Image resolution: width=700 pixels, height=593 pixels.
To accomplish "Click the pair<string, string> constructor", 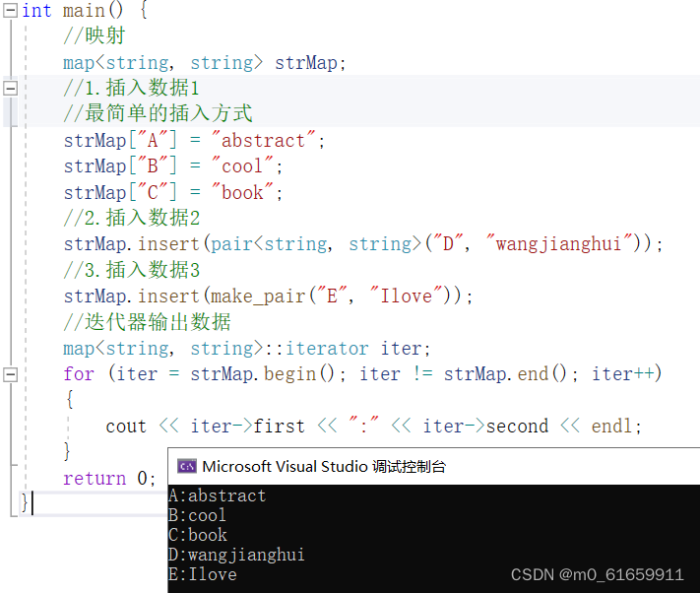I will coord(315,244).
